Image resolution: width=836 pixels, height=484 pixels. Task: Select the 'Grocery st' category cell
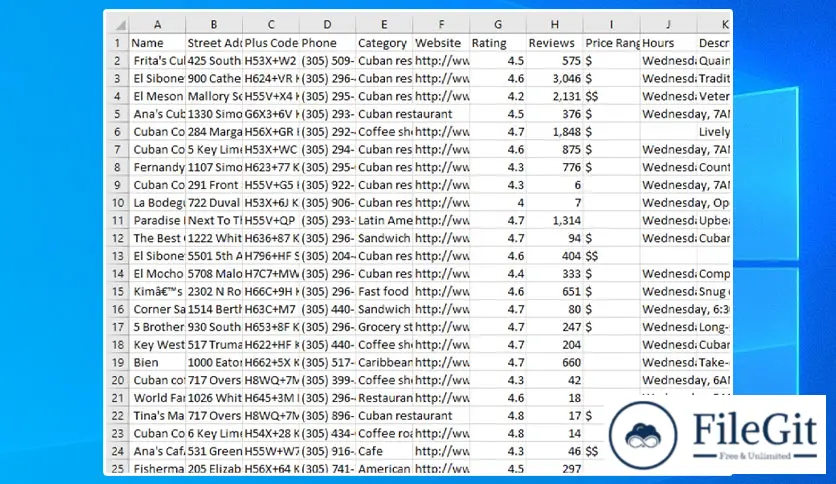click(384, 327)
